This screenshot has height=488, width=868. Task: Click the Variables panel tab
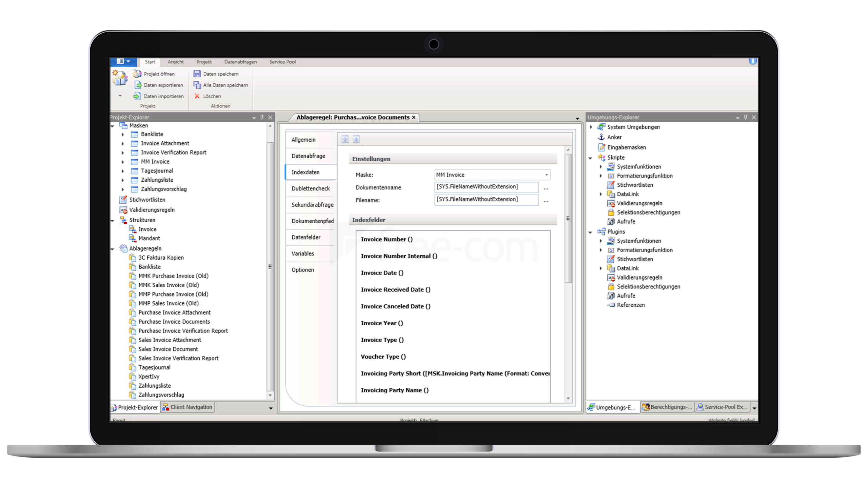point(303,253)
